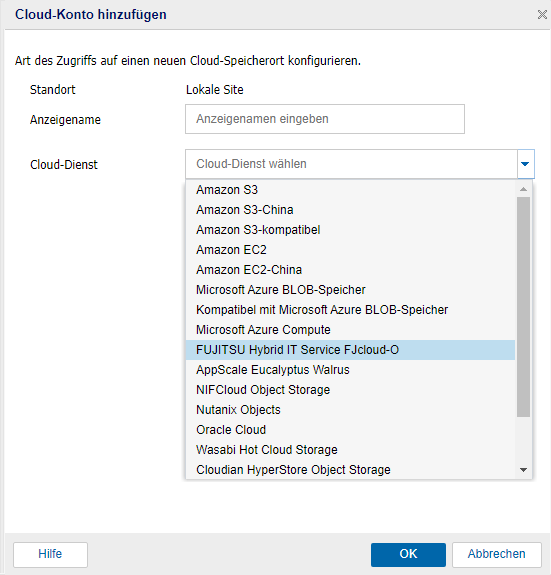Choose Microsoft Azure Compute
Screen dimensions: 551x575
[x=350, y=330]
